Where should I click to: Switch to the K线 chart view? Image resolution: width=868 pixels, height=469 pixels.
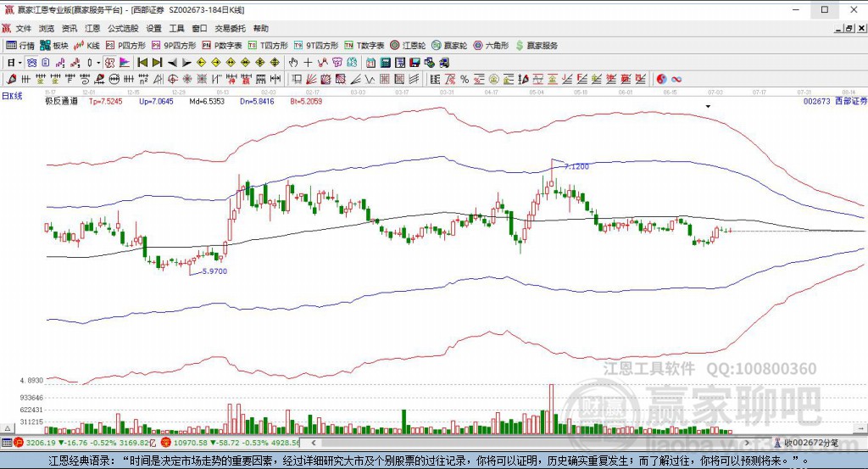coord(86,46)
